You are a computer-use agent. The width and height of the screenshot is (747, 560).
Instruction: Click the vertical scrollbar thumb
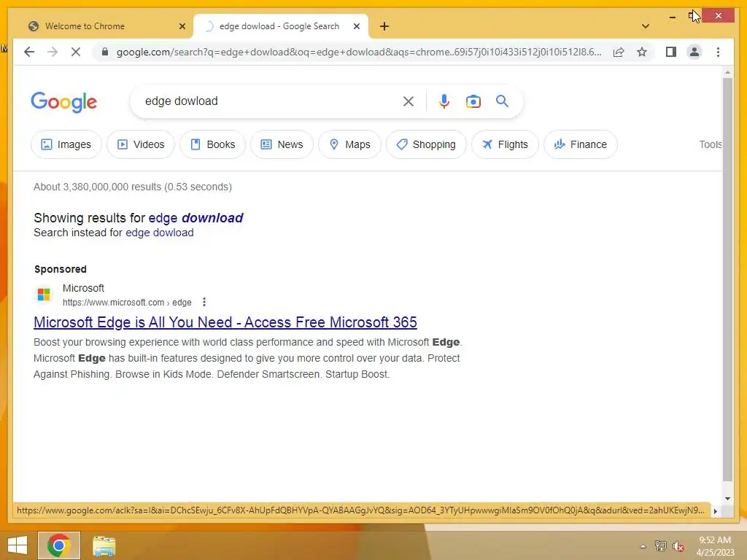tap(727, 279)
